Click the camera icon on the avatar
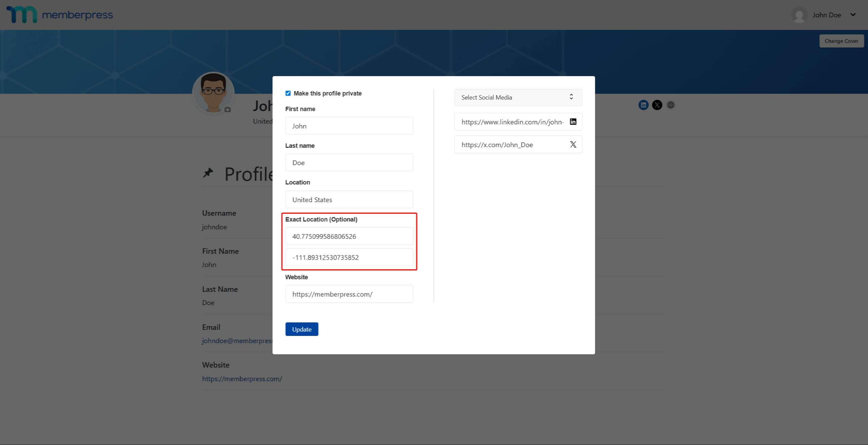Screen dimensions: 868x445 point(227,109)
